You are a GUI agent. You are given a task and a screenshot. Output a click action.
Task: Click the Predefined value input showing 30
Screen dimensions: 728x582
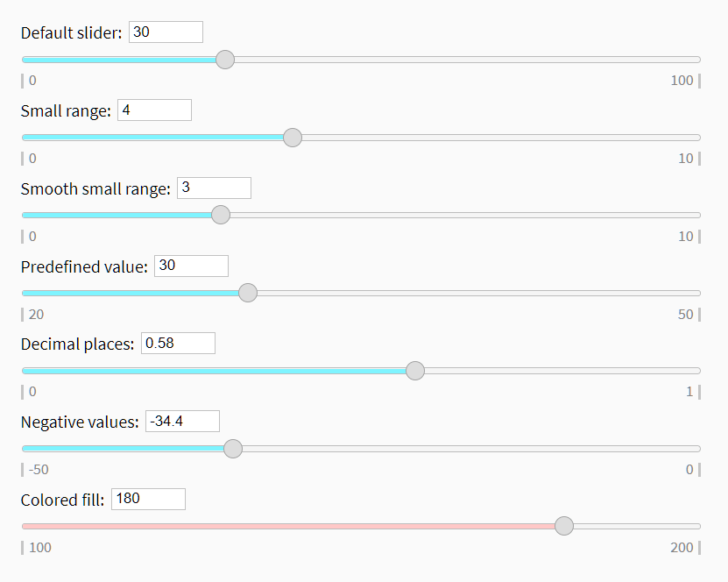[x=191, y=266]
